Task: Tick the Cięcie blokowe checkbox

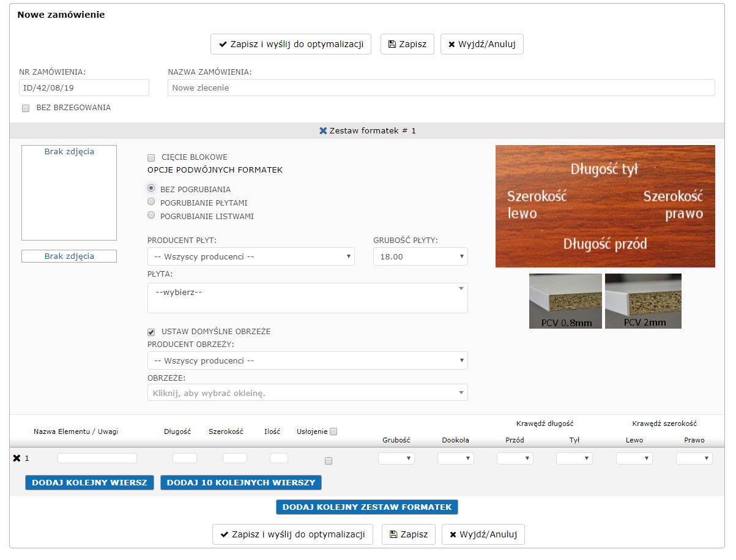Action: pos(151,158)
